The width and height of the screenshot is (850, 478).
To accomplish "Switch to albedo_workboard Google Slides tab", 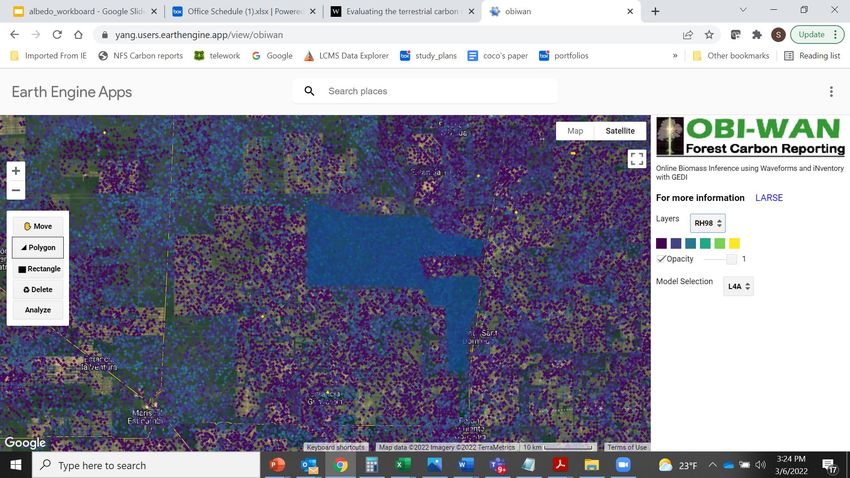I will 85,11.
